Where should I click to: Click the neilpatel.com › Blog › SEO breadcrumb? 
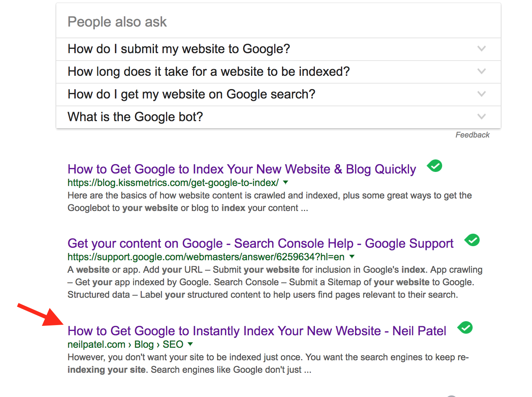(125, 344)
